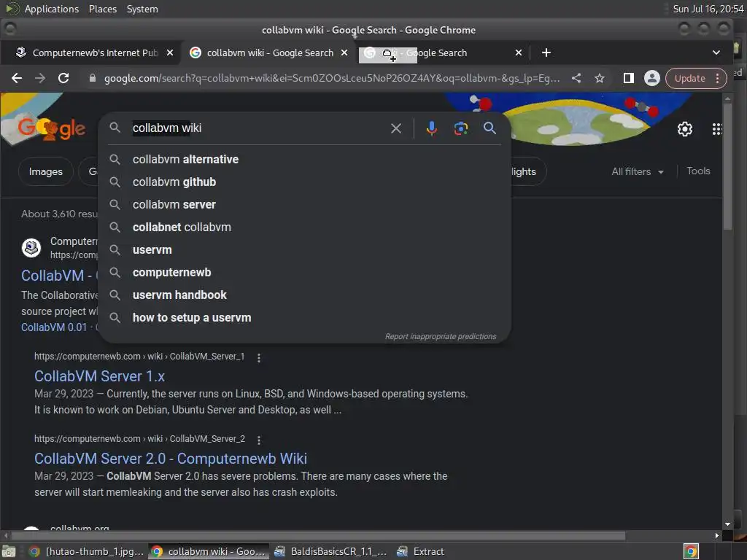Expand the All filters dropdown
This screenshot has width=747, height=560.
point(638,171)
